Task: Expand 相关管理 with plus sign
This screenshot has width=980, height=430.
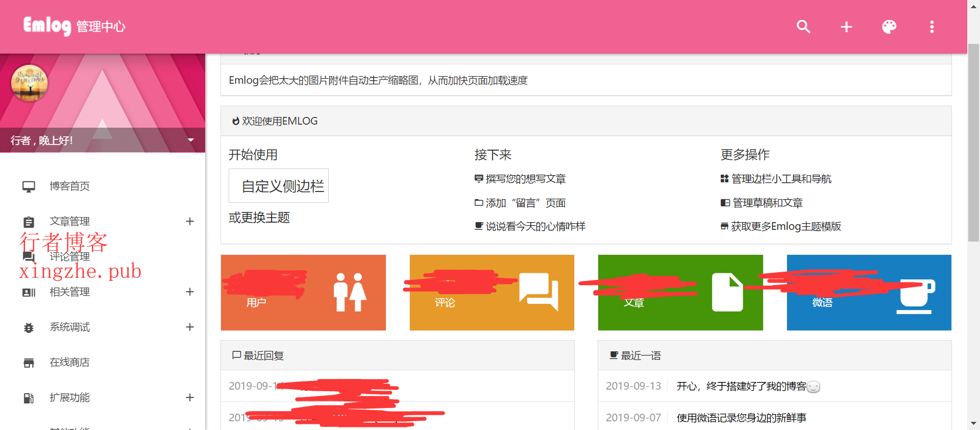Action: [190, 292]
